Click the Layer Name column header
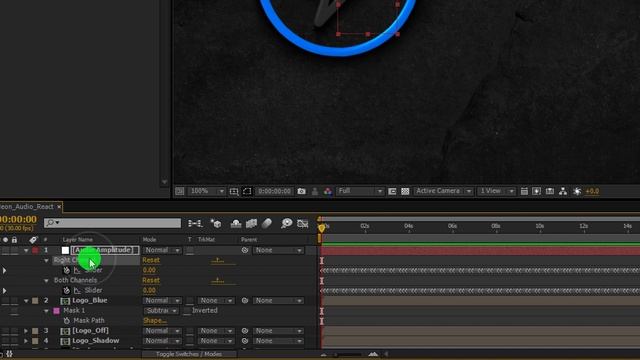The width and height of the screenshot is (640, 360). click(x=78, y=240)
